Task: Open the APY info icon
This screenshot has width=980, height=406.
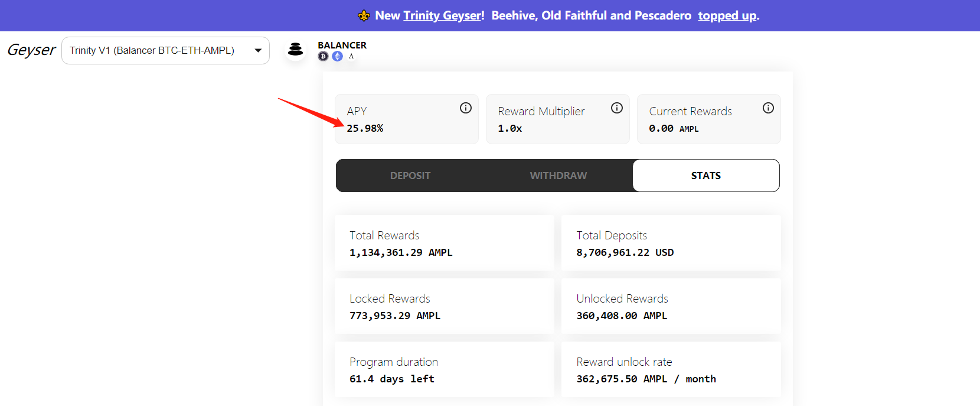Action: [x=466, y=108]
